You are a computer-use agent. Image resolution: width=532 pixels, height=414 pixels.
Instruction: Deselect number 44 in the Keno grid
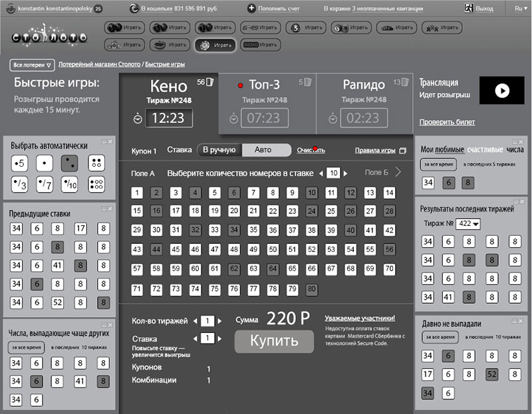(156, 250)
